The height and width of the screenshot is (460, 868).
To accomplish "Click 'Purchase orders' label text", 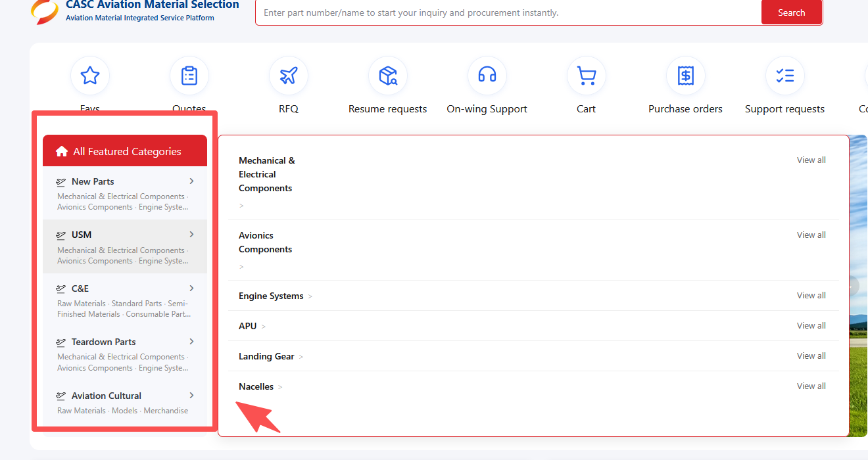I will [686, 109].
